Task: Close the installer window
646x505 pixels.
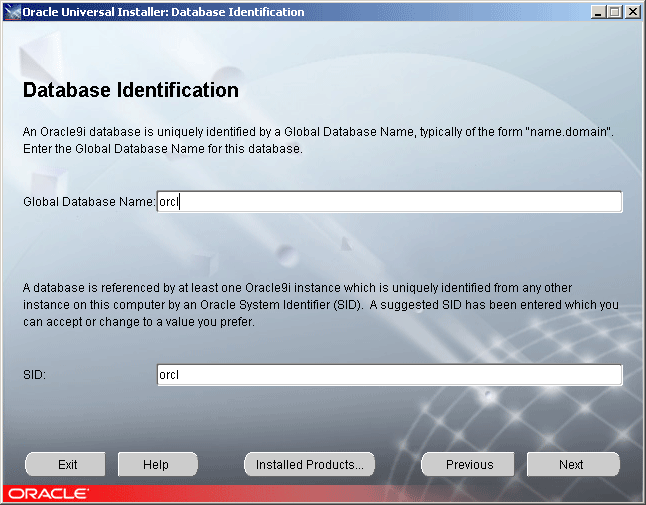Action: [x=632, y=12]
